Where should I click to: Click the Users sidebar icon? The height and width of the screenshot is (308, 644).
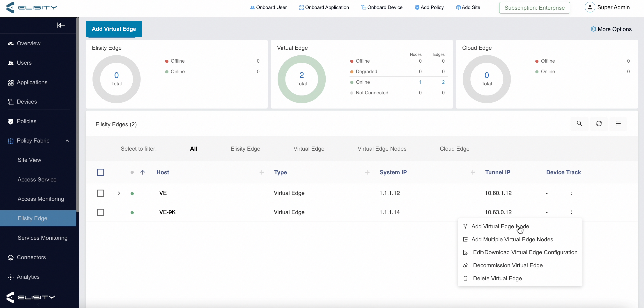(x=11, y=63)
